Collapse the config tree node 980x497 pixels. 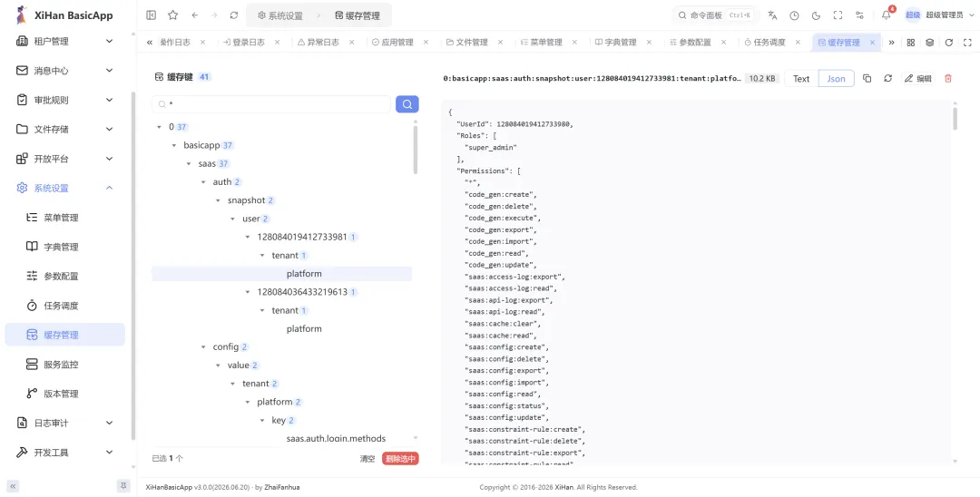click(x=203, y=347)
